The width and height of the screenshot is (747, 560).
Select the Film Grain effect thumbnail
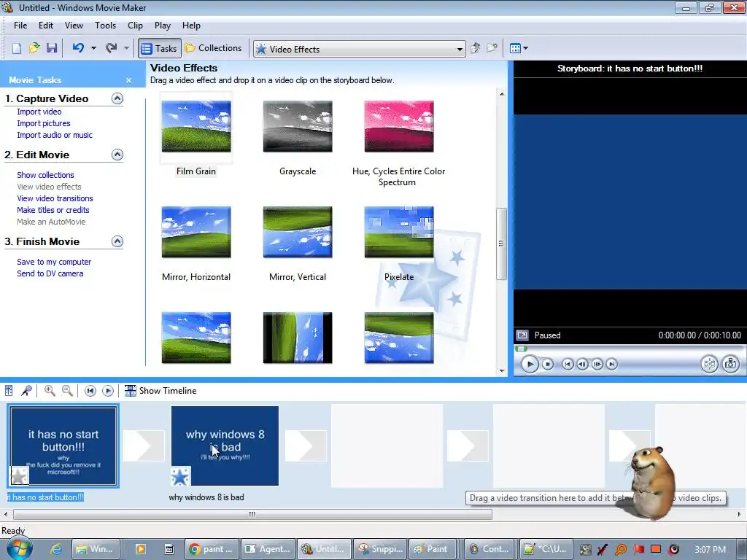tap(196, 127)
